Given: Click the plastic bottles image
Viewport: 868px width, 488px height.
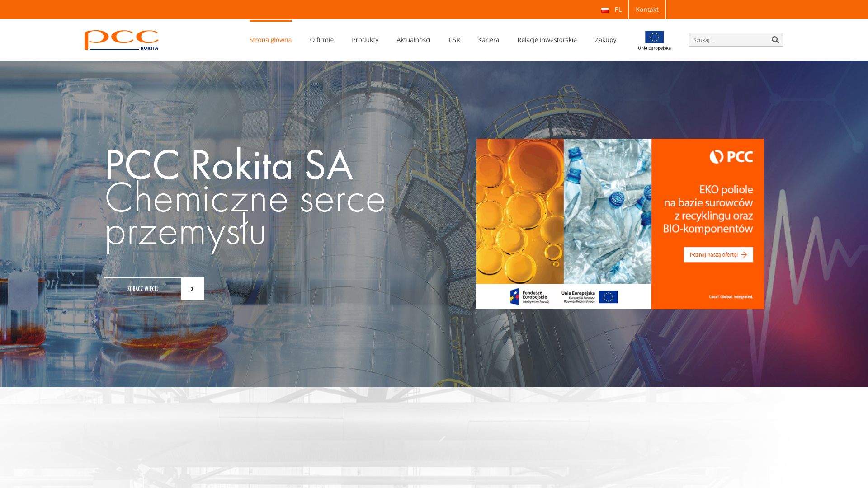Looking at the screenshot, I should tap(608, 211).
